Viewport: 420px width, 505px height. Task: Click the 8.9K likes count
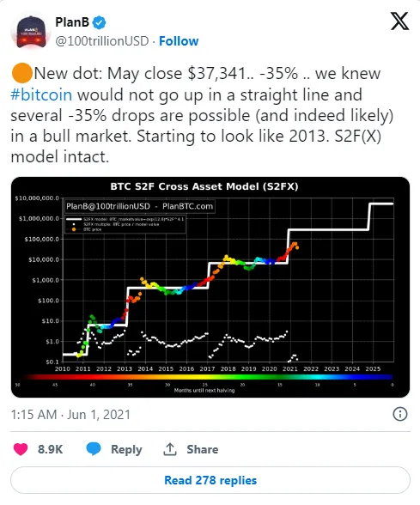(50, 449)
